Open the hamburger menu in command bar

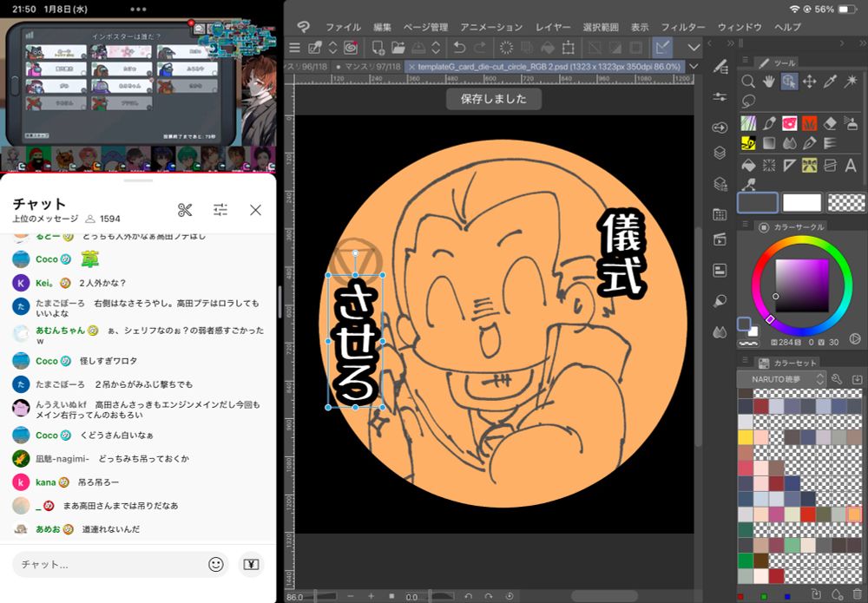click(x=294, y=48)
